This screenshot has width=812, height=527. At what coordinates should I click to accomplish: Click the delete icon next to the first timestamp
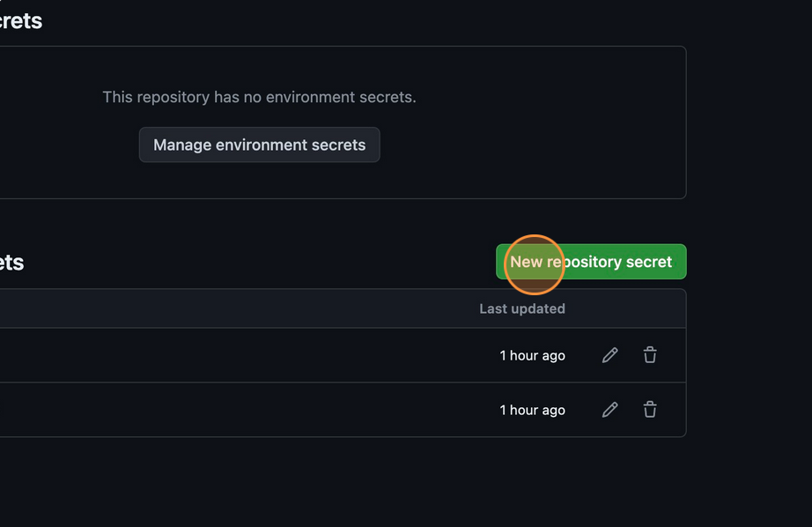pyautogui.click(x=650, y=355)
